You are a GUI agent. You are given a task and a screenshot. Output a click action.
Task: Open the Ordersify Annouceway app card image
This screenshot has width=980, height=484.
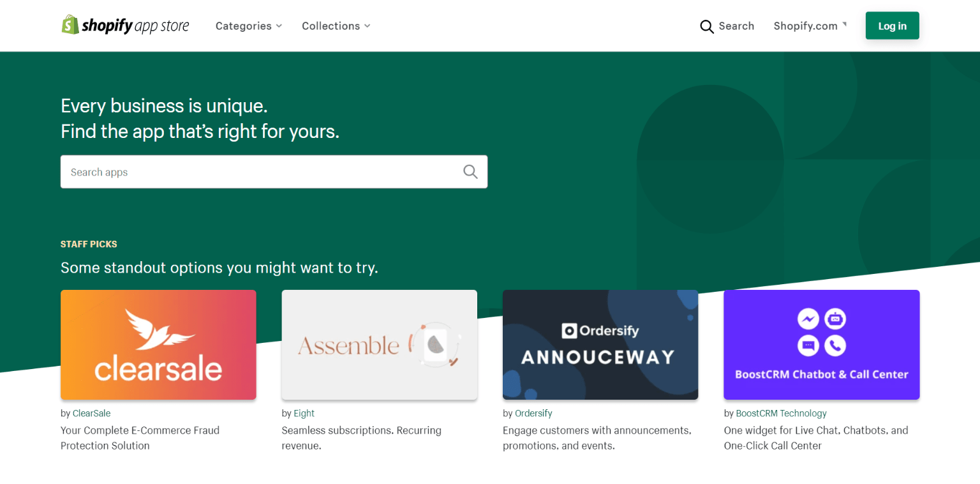(x=600, y=345)
